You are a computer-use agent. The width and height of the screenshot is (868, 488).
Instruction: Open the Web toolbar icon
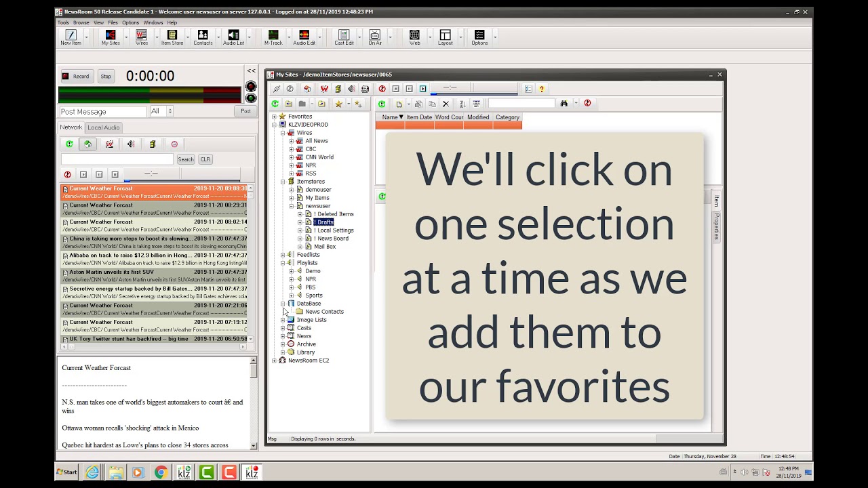click(x=414, y=37)
